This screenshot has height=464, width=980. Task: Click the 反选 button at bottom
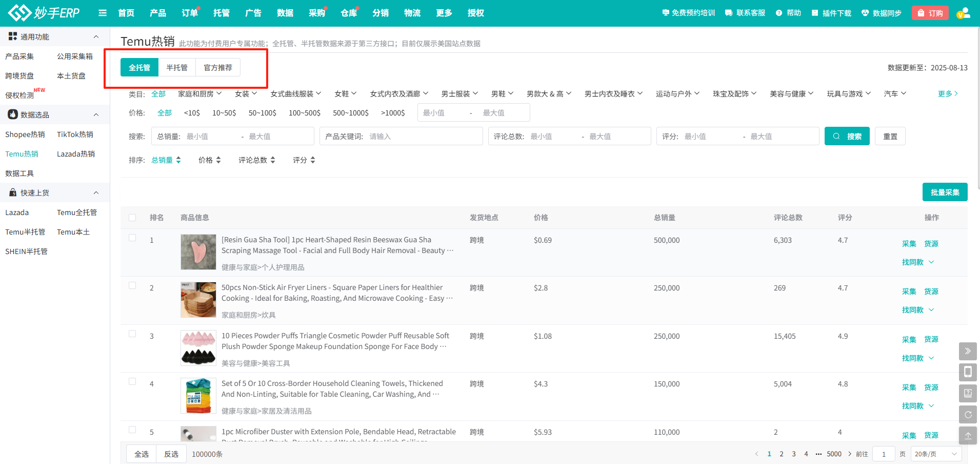point(171,454)
